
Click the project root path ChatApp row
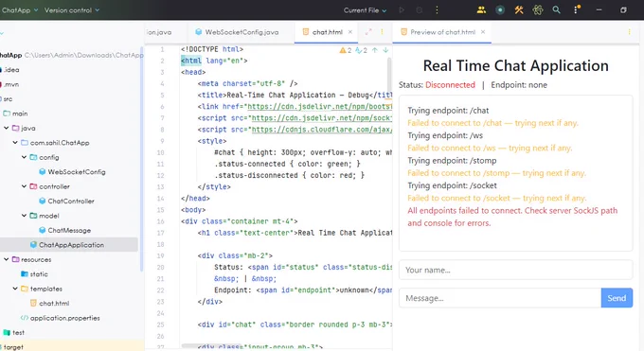pos(71,55)
